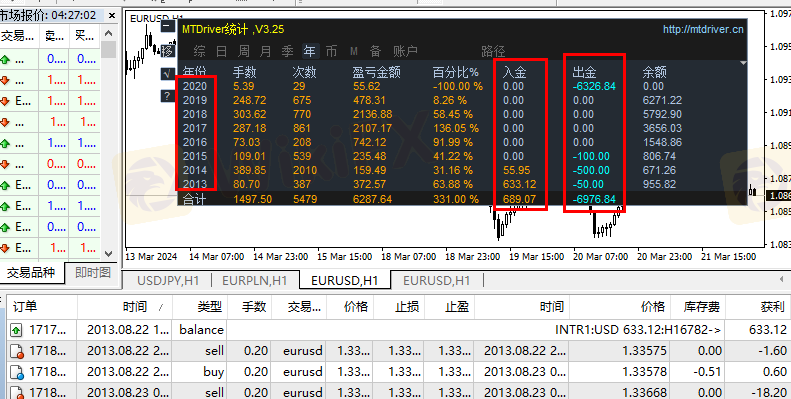
Task: Select the 年 yearly statistics tab
Action: 309,51
